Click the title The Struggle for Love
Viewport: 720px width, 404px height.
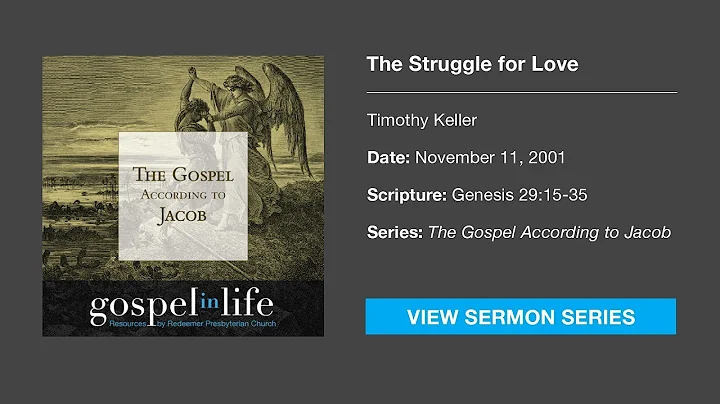click(472, 65)
